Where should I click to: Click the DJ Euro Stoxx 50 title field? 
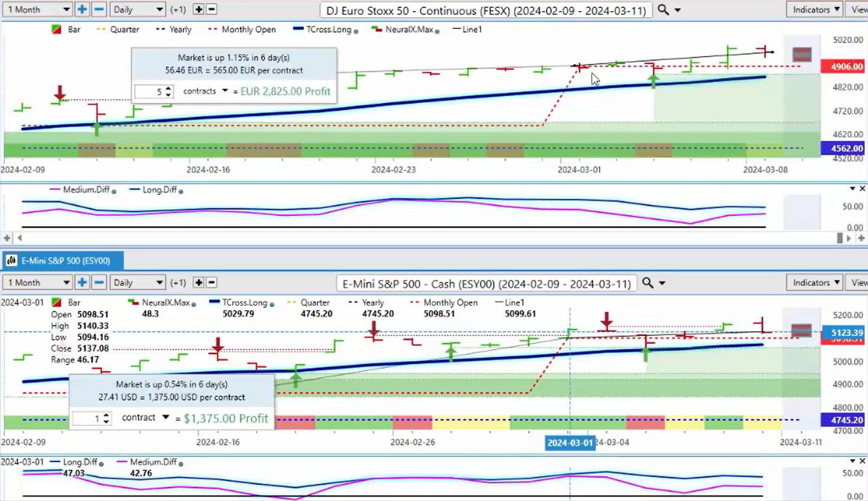486,10
